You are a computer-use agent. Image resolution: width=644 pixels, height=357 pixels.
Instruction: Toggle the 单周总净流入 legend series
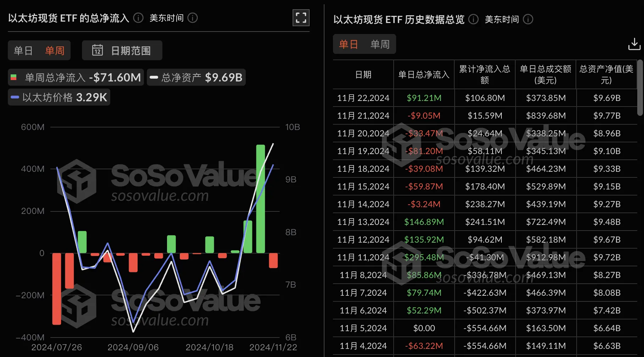tap(75, 77)
